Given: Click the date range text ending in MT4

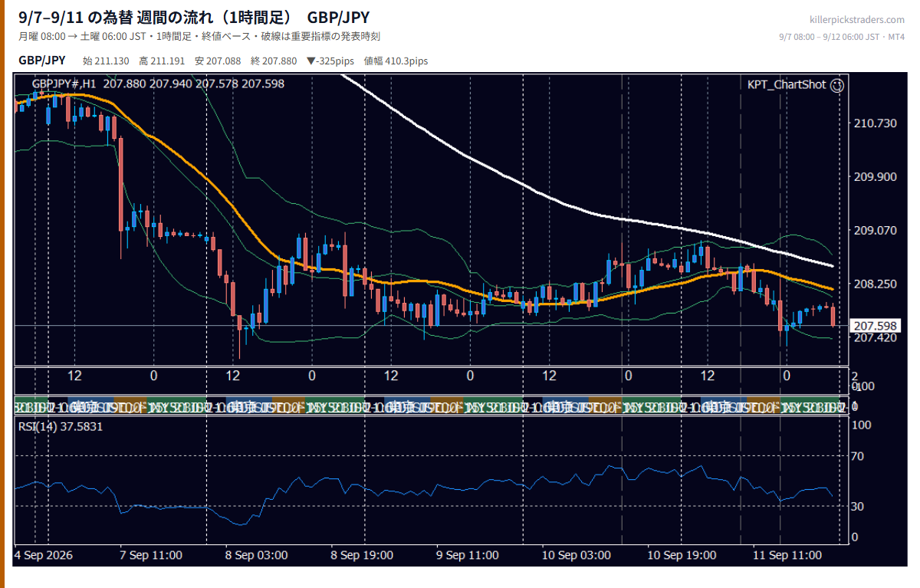Looking at the screenshot, I should pyautogui.click(x=842, y=37).
